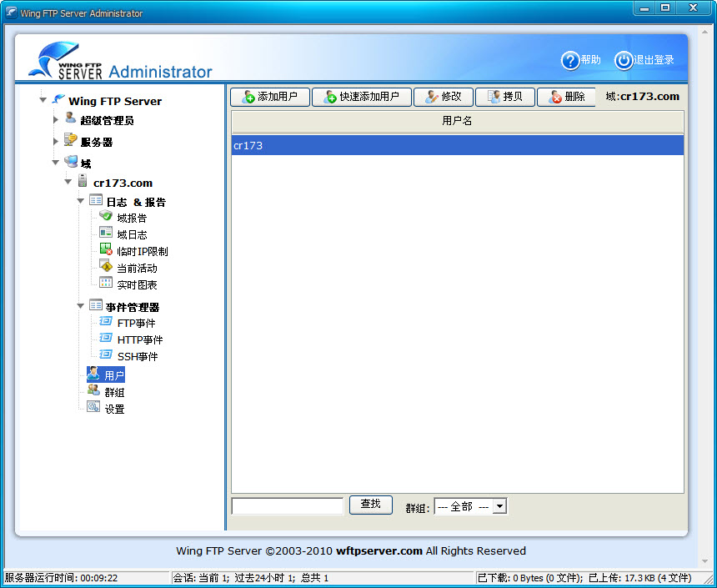Select 域报告 in the tree
Screen dimensions: 717x588
tap(132, 218)
